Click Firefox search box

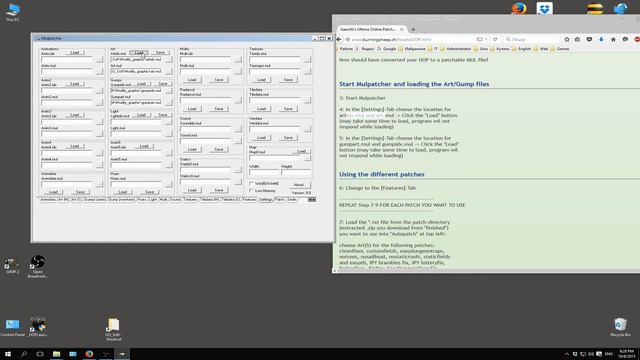[x=531, y=40]
